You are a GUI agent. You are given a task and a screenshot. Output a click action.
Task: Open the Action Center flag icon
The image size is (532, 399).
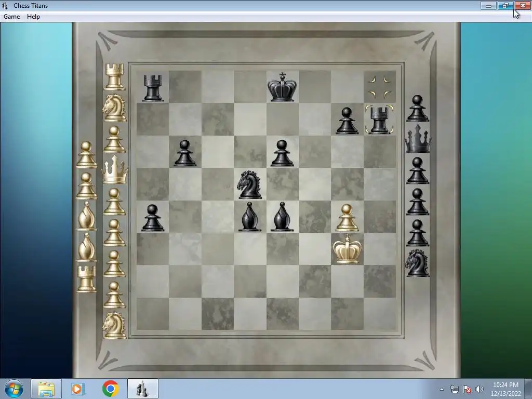coord(467,389)
